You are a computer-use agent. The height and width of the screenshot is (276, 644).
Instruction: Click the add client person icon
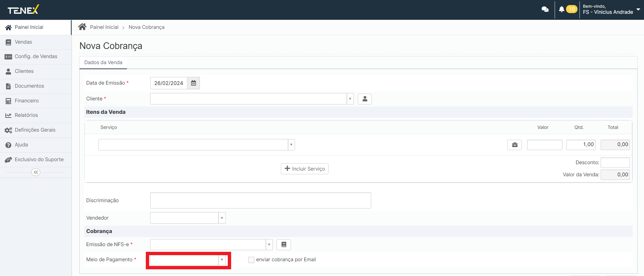pyautogui.click(x=364, y=99)
